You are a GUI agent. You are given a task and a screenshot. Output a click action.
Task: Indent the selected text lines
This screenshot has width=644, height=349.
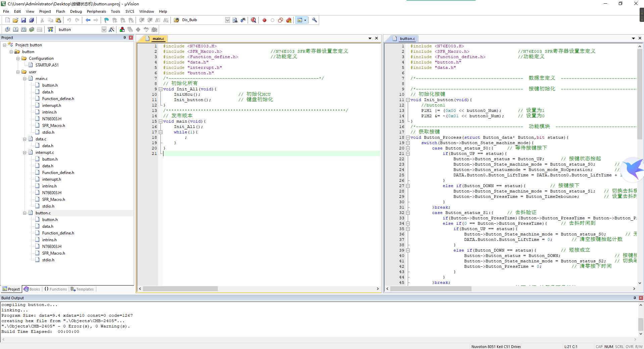tap(142, 20)
